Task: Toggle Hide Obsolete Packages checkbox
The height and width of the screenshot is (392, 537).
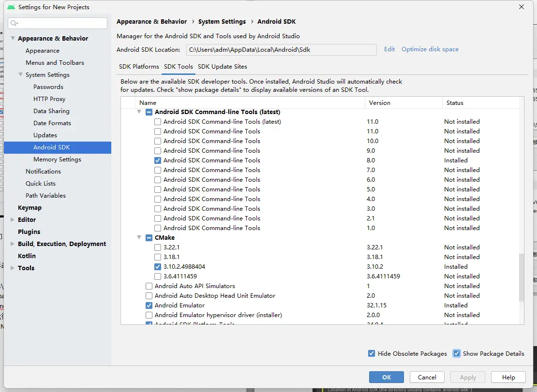Action: pos(371,353)
